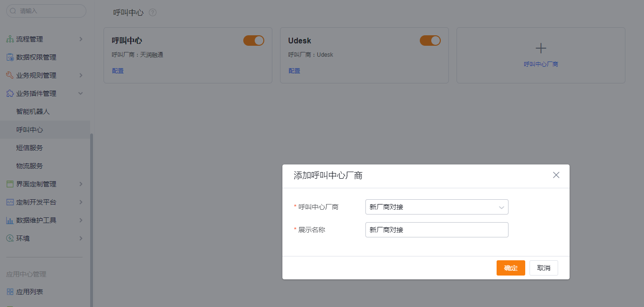644x307 pixels.
Task: Confirm with the 确定 button
Action: pyautogui.click(x=511, y=268)
